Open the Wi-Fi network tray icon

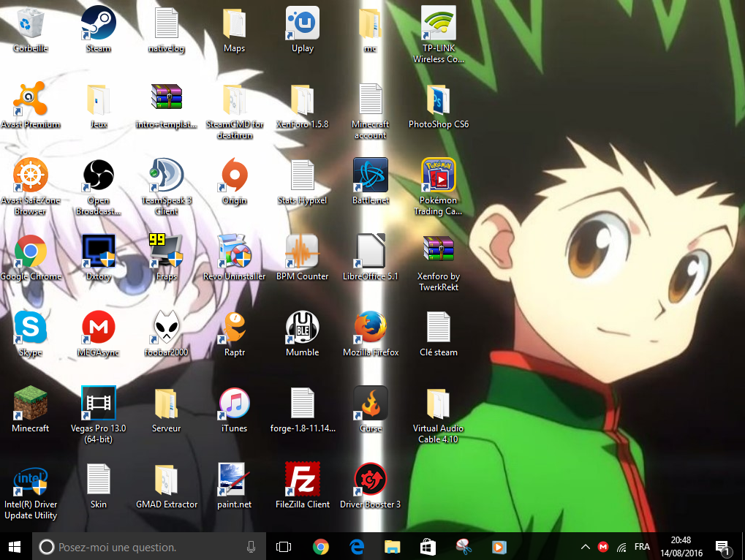click(622, 548)
